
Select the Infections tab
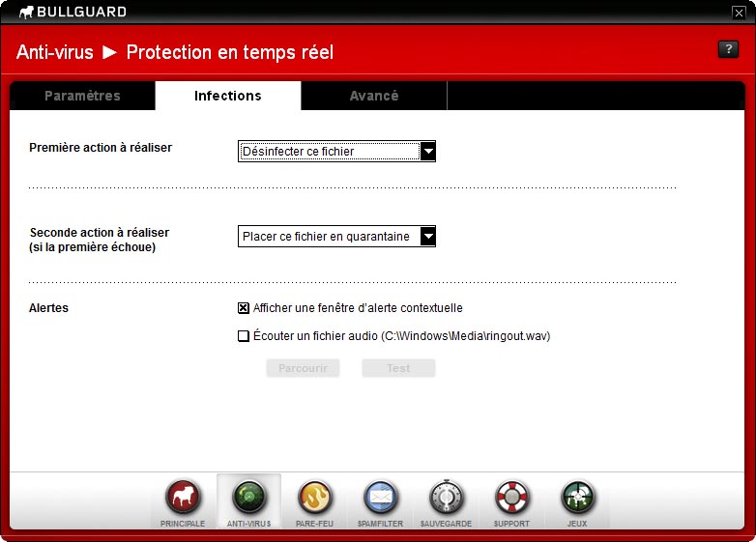pos(228,96)
